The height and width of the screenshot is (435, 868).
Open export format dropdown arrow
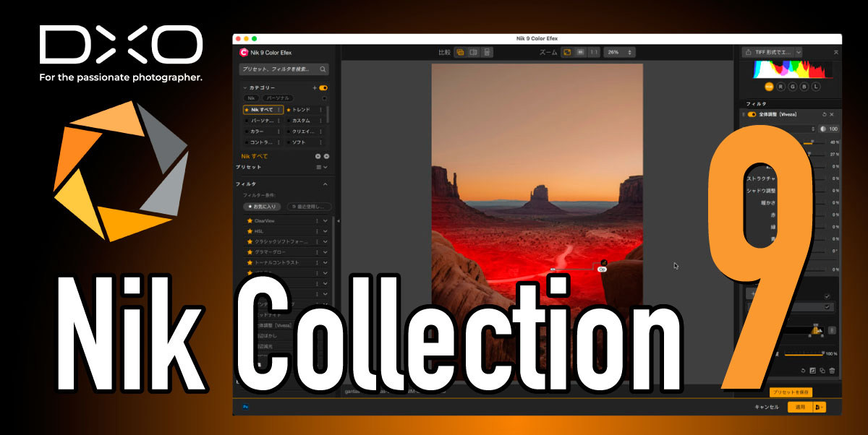(x=799, y=52)
